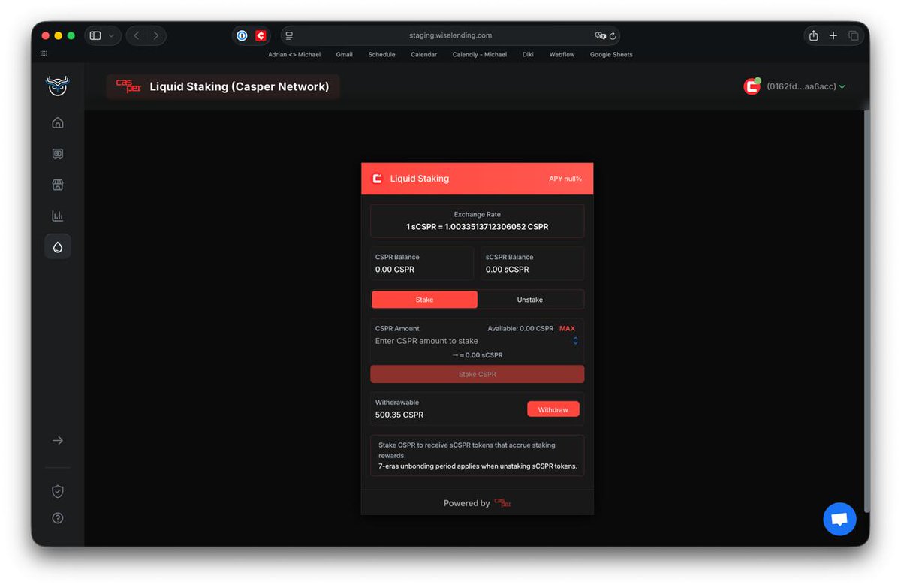Image resolution: width=901 pixels, height=588 pixels.
Task: Click the wallet address (0162fd...aa6acc)
Action: click(x=801, y=86)
